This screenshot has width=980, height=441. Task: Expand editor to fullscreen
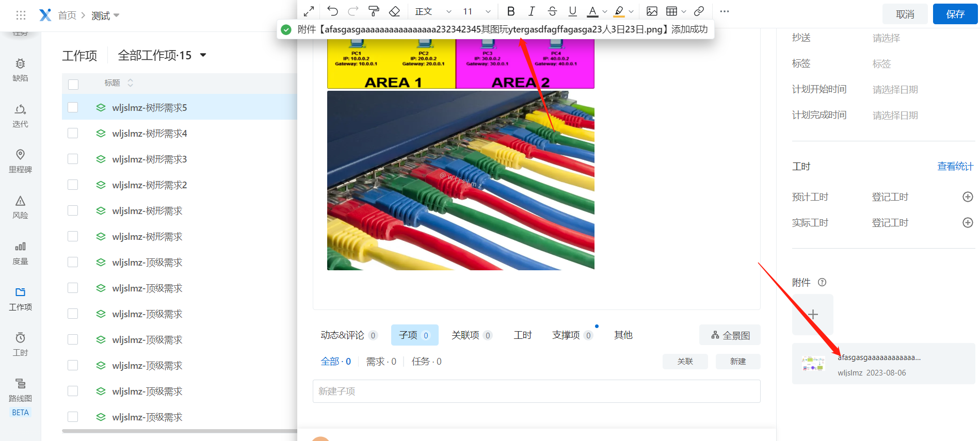[x=309, y=11]
